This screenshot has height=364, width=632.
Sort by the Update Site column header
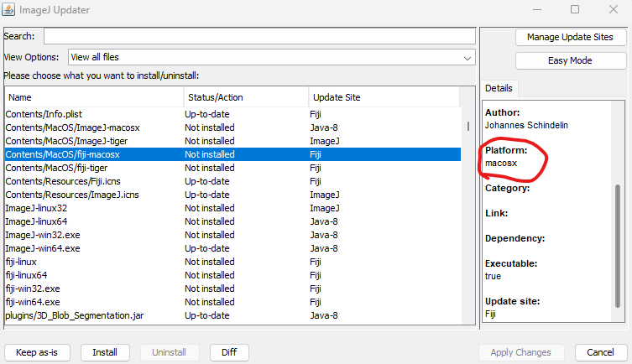[x=384, y=97]
